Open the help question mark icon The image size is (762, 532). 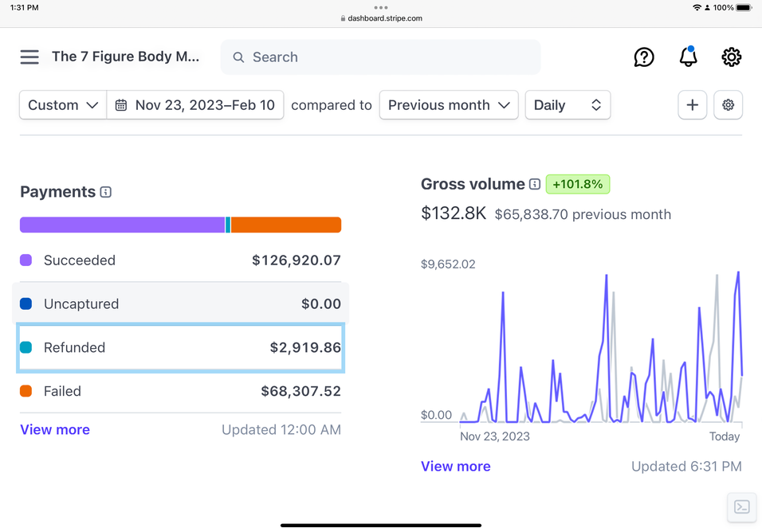pyautogui.click(x=643, y=57)
